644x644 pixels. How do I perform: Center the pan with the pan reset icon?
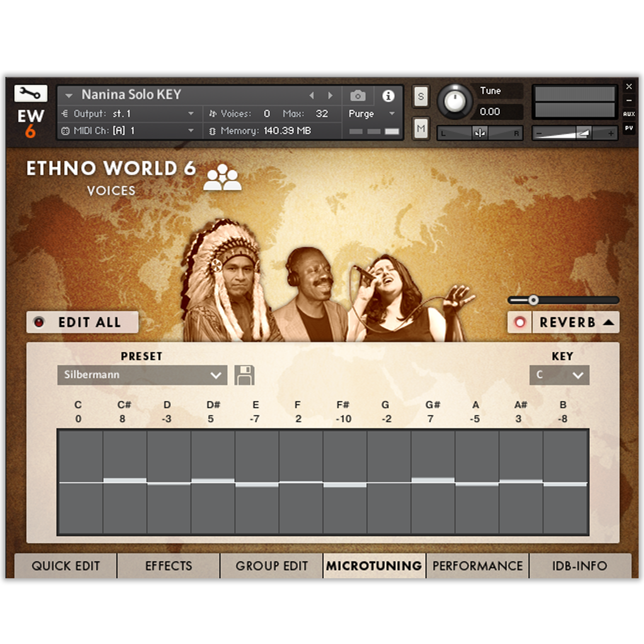[x=479, y=133]
